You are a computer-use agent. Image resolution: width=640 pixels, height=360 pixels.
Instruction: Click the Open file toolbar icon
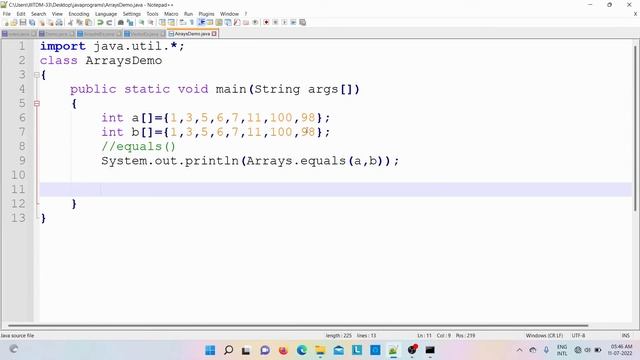(x=14, y=22)
